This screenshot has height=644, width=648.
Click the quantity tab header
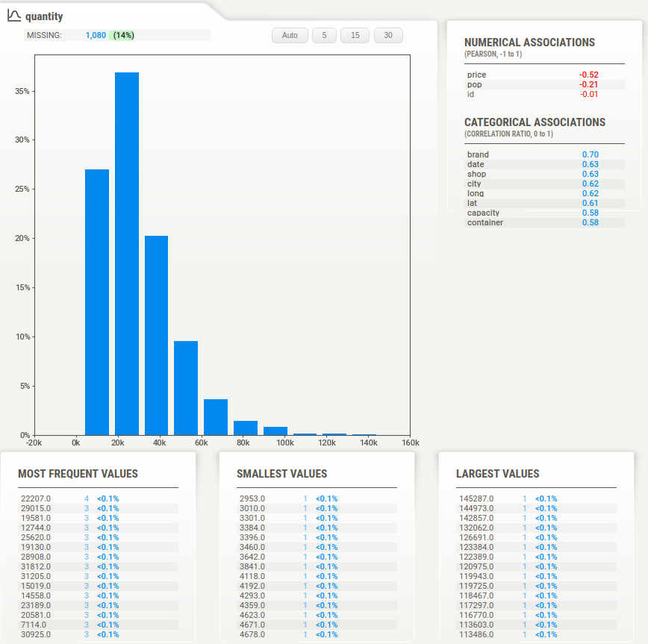pos(43,16)
